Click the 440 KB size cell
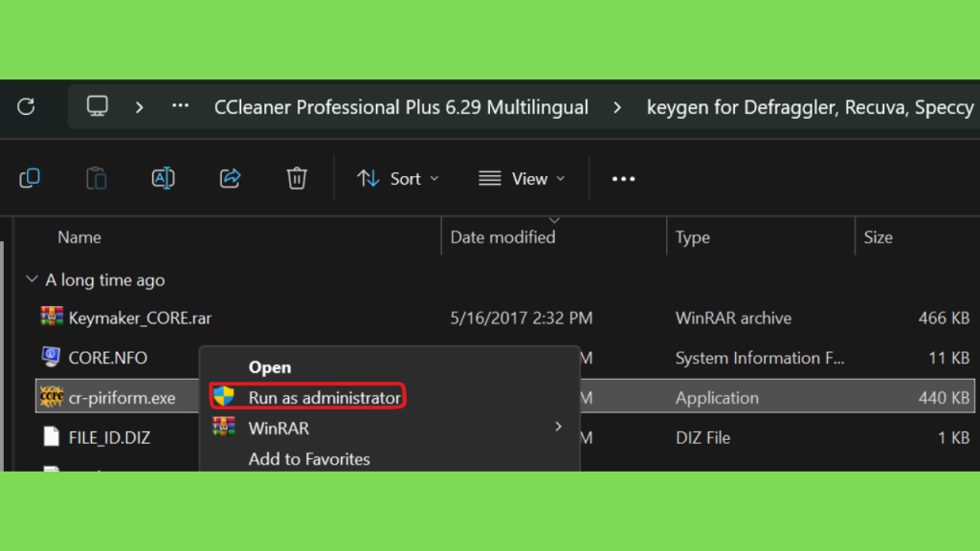980x551 pixels. pos(944,398)
